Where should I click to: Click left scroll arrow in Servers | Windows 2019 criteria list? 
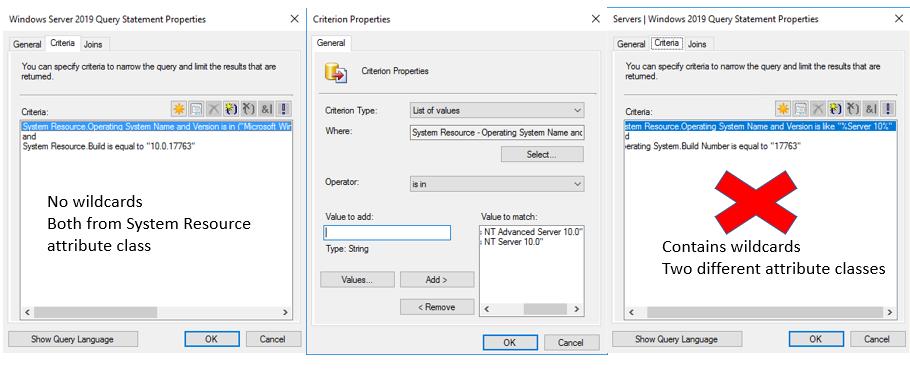(x=631, y=312)
